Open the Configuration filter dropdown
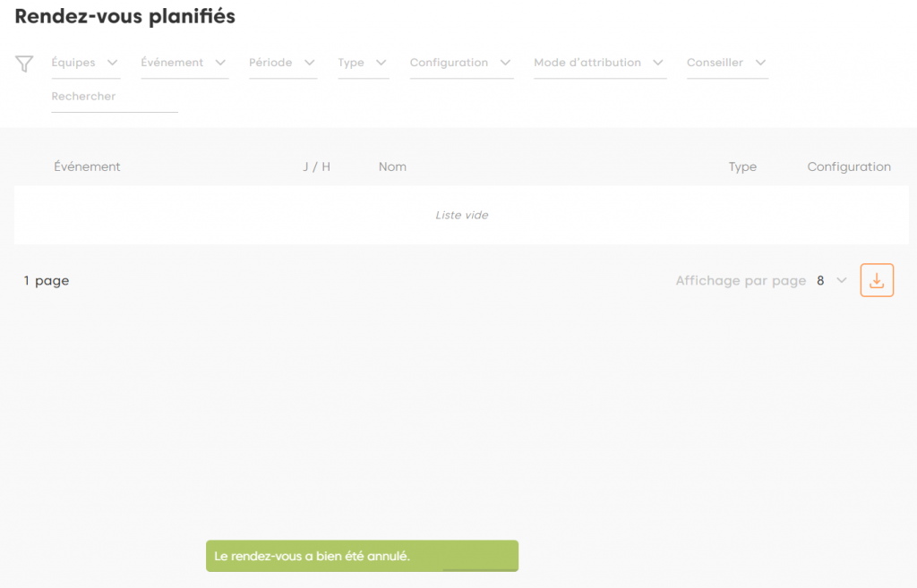Viewport: 917px width, 588px height. point(460,63)
